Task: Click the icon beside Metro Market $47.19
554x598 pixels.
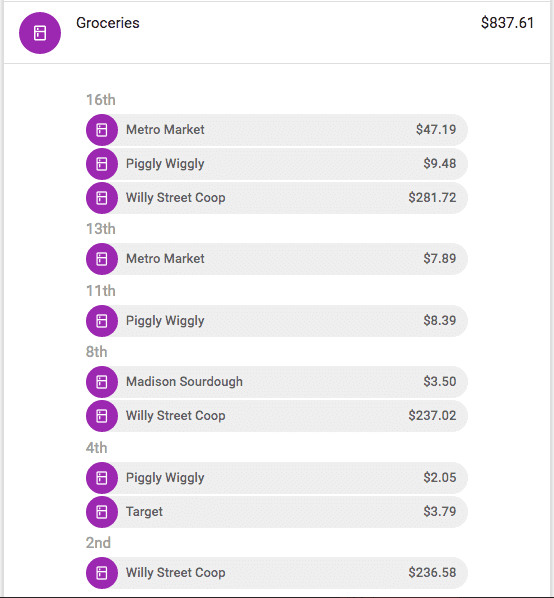Action: coord(102,130)
